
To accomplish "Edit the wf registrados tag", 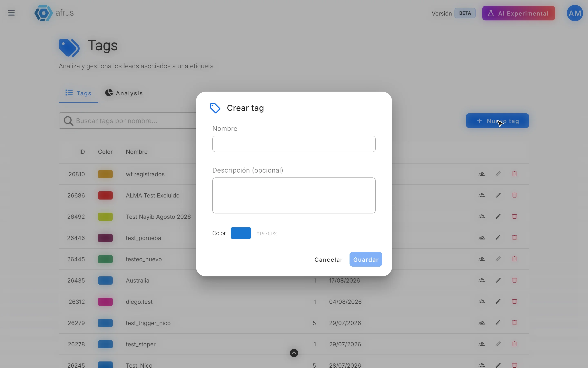I will [498, 174].
